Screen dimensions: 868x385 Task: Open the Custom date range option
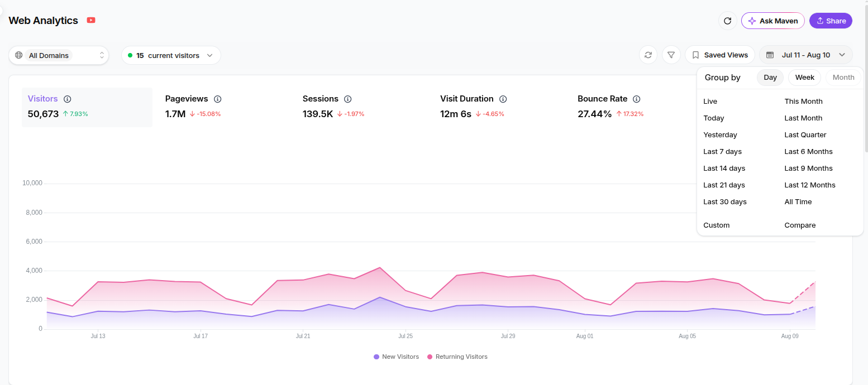(717, 225)
